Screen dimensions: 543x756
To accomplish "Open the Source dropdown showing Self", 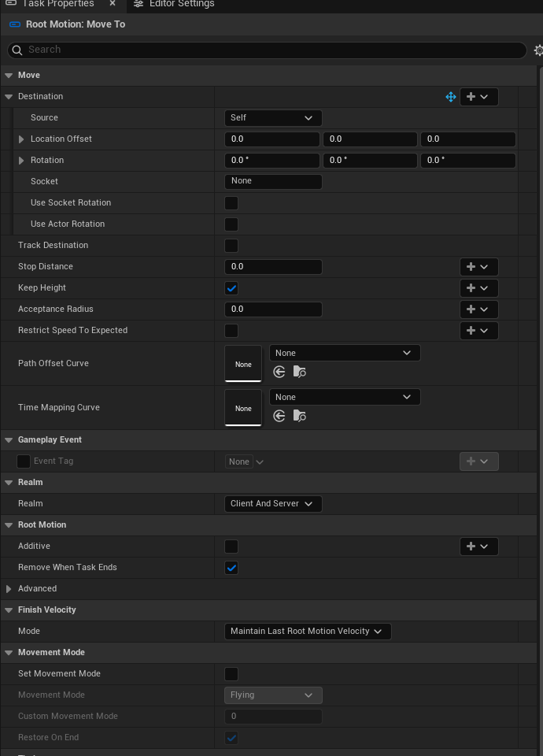I will [x=273, y=117].
